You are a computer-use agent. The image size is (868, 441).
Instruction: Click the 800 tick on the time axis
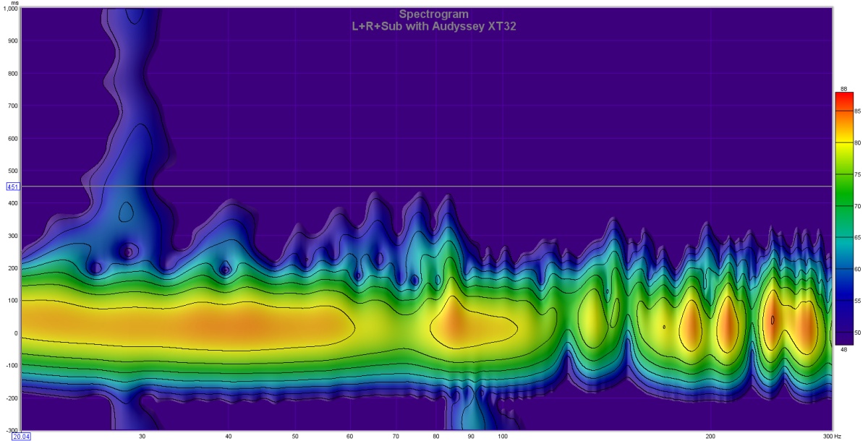(x=12, y=74)
